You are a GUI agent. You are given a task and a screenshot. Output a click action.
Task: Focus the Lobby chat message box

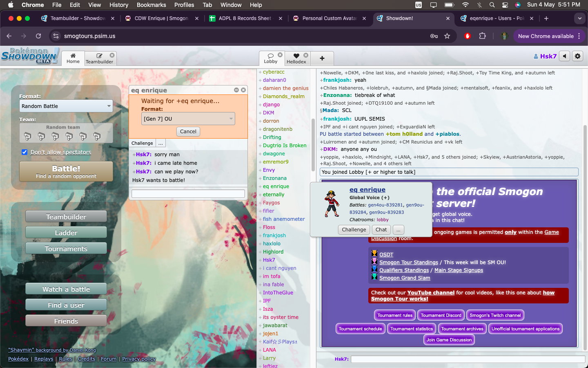pyautogui.click(x=468, y=359)
